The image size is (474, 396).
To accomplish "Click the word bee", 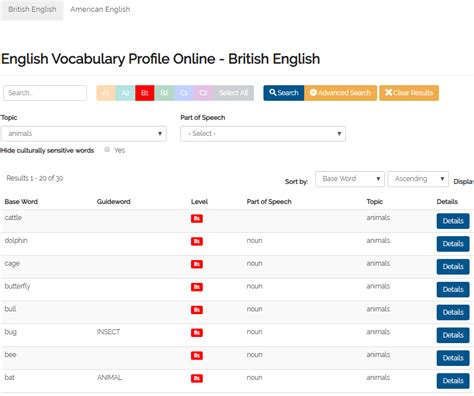I will point(10,355).
